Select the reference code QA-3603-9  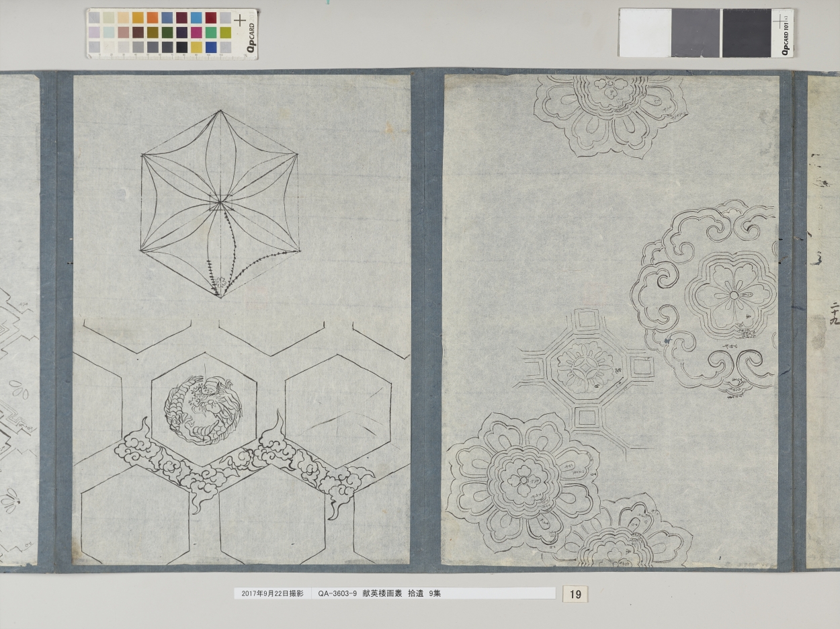click(x=337, y=594)
